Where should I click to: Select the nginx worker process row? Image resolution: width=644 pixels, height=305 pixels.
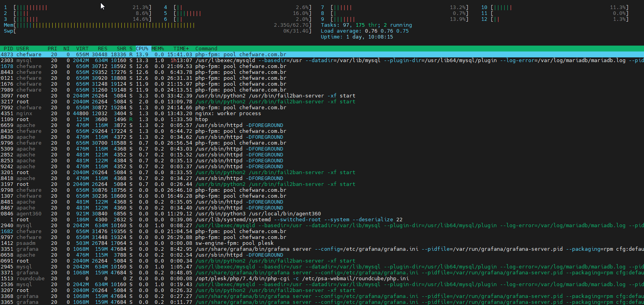click(x=228, y=114)
